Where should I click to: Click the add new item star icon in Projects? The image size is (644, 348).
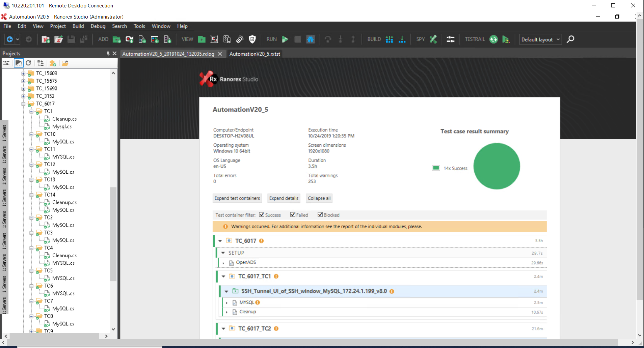[53, 63]
